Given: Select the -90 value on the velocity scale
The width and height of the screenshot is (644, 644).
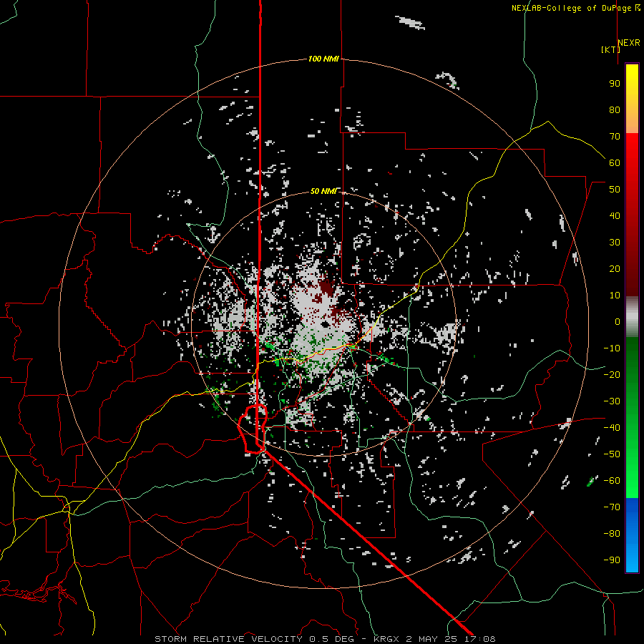Looking at the screenshot, I should 612,560.
